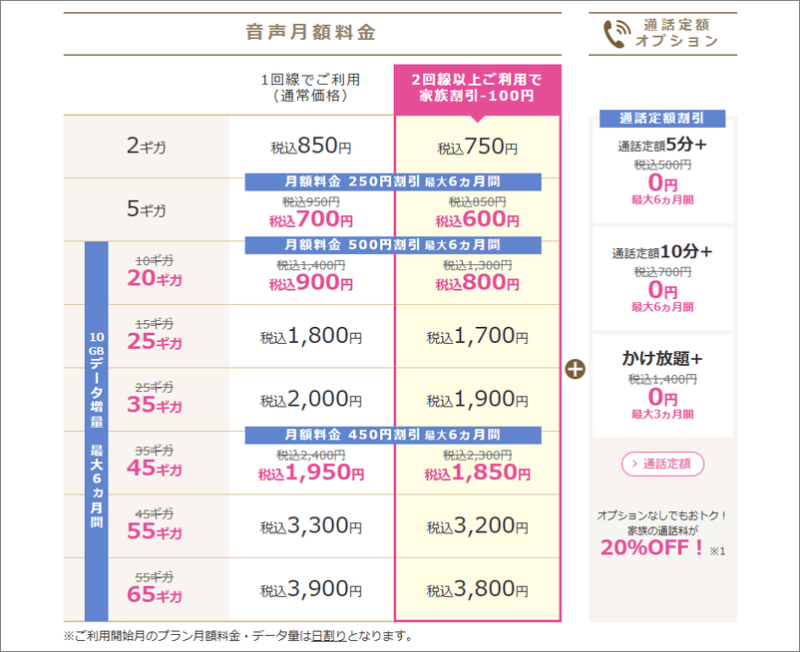
Task: Click the 月額料金 450円割引 banner
Action: [x=393, y=435]
